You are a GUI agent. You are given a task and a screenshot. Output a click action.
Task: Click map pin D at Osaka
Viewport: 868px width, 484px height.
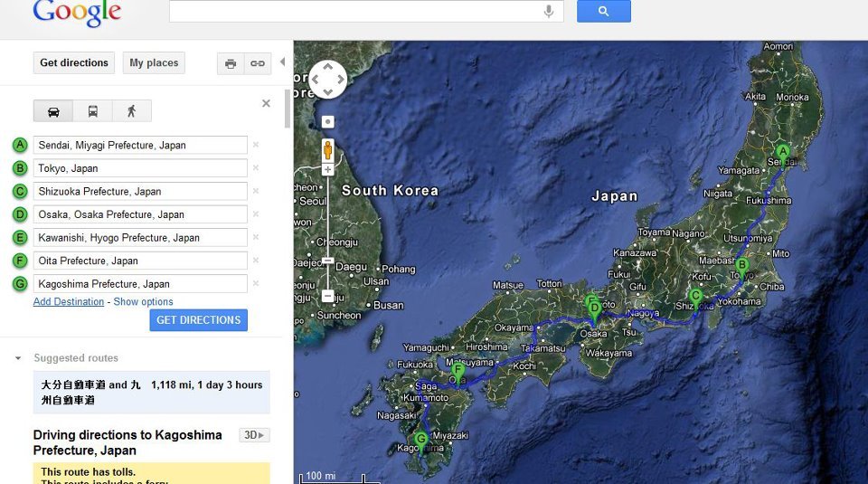coord(595,310)
